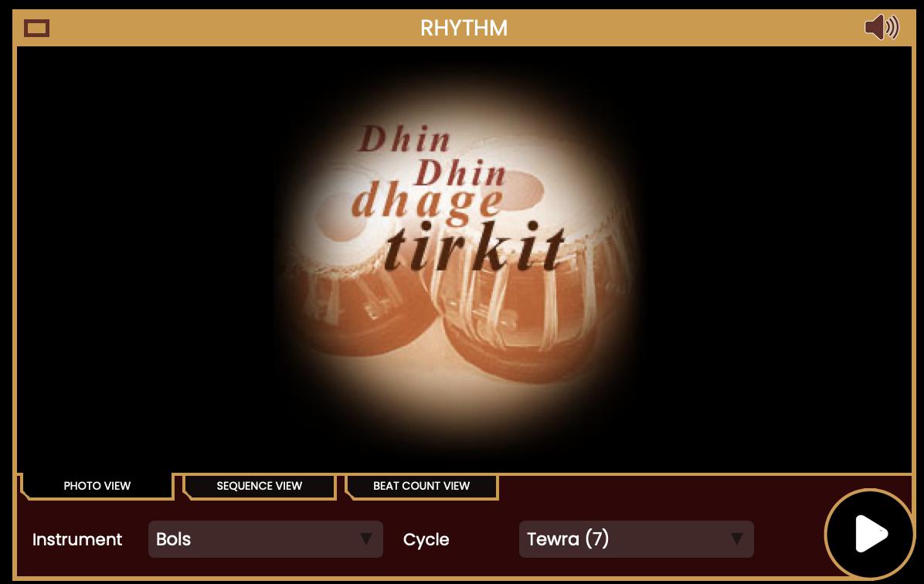Open the Instrument dropdown showing Bols

(265, 538)
